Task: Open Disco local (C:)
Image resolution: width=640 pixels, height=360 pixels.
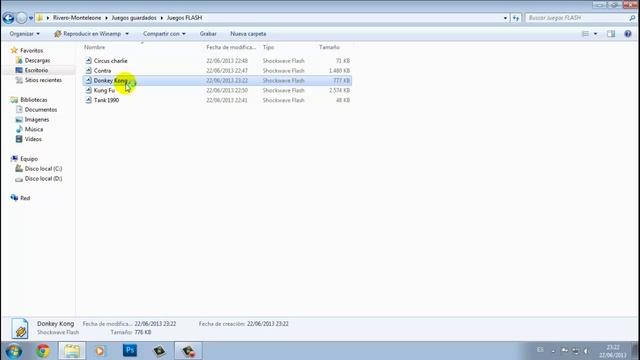Action: pyautogui.click(x=43, y=169)
